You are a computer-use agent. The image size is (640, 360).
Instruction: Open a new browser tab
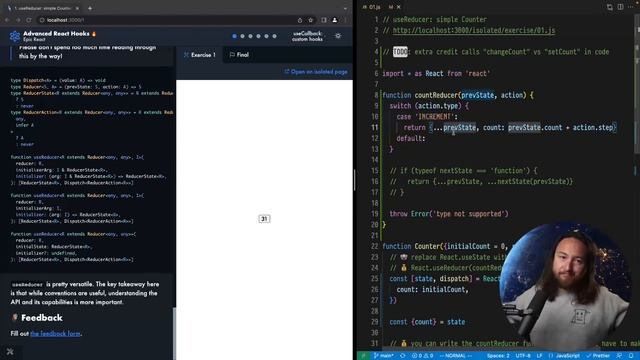pos(90,8)
